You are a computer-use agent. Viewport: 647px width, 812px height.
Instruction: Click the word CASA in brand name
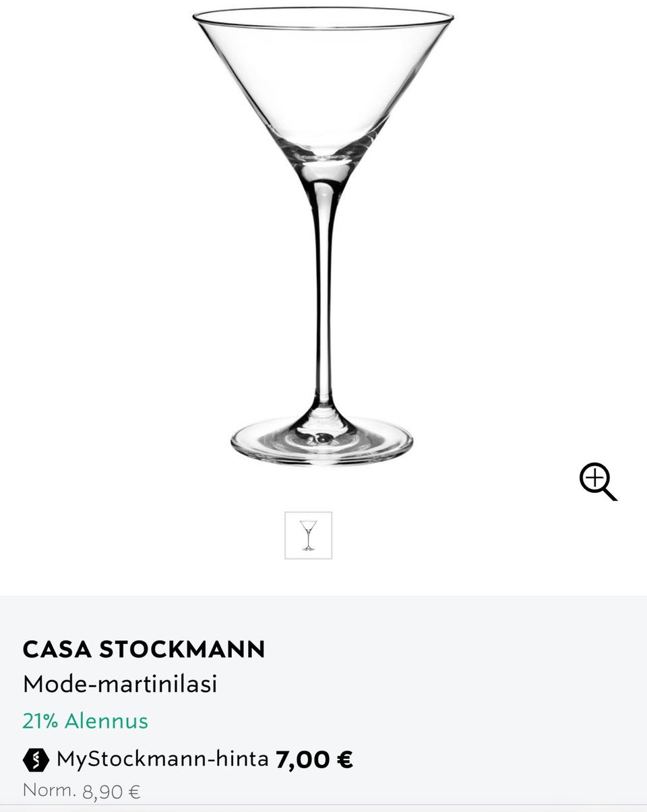[57, 649]
